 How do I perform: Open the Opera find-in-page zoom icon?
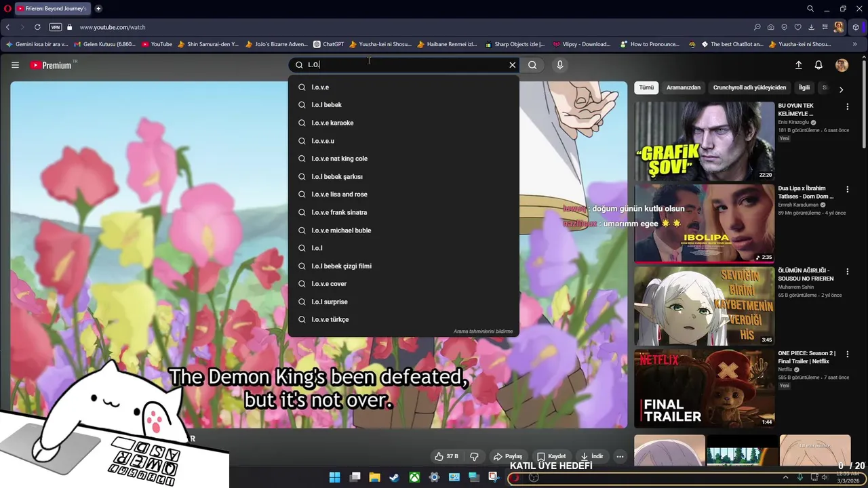[x=757, y=27]
